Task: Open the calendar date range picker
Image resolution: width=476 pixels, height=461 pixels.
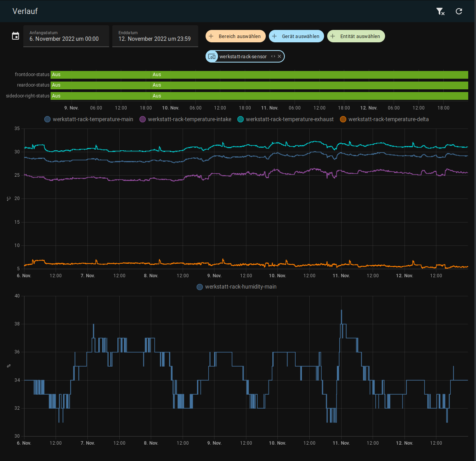Action: (x=16, y=36)
